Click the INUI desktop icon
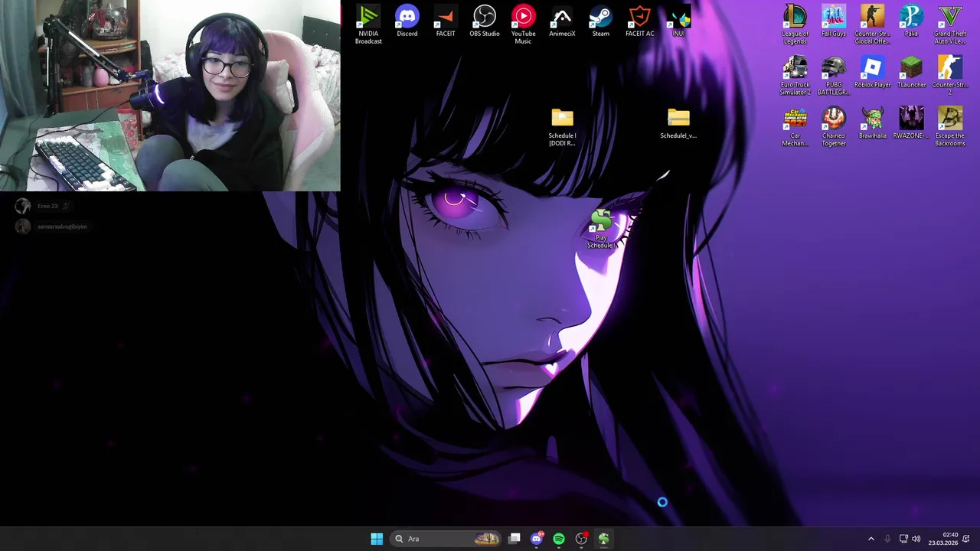 click(x=678, y=21)
